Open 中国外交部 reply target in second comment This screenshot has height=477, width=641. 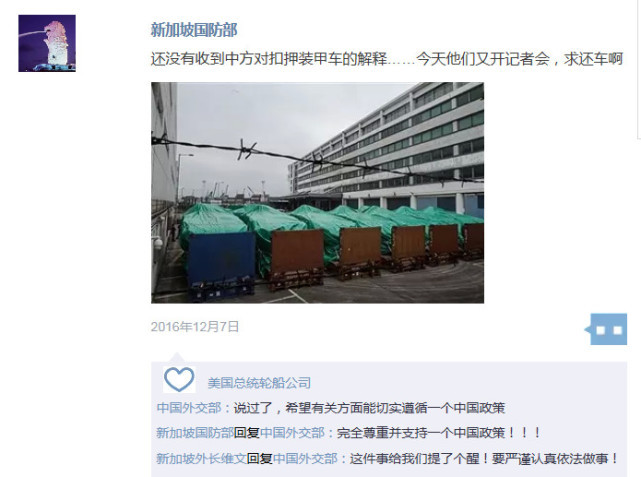pyautogui.click(x=292, y=432)
